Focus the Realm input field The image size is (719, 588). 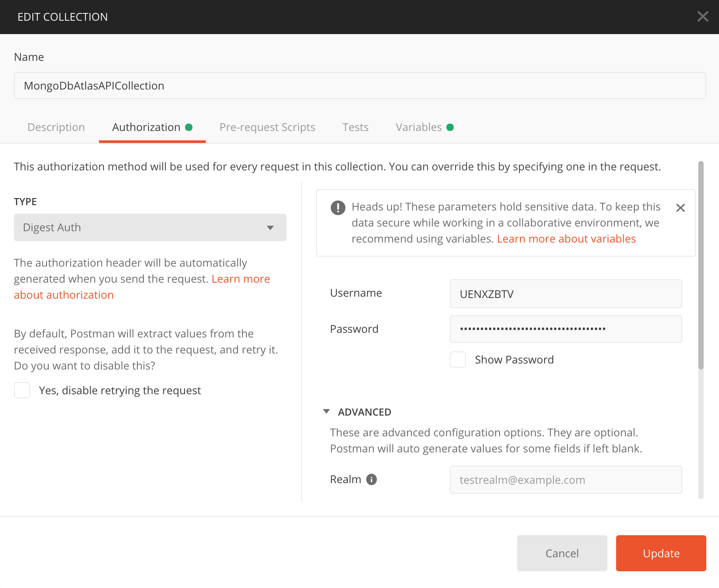[565, 479]
